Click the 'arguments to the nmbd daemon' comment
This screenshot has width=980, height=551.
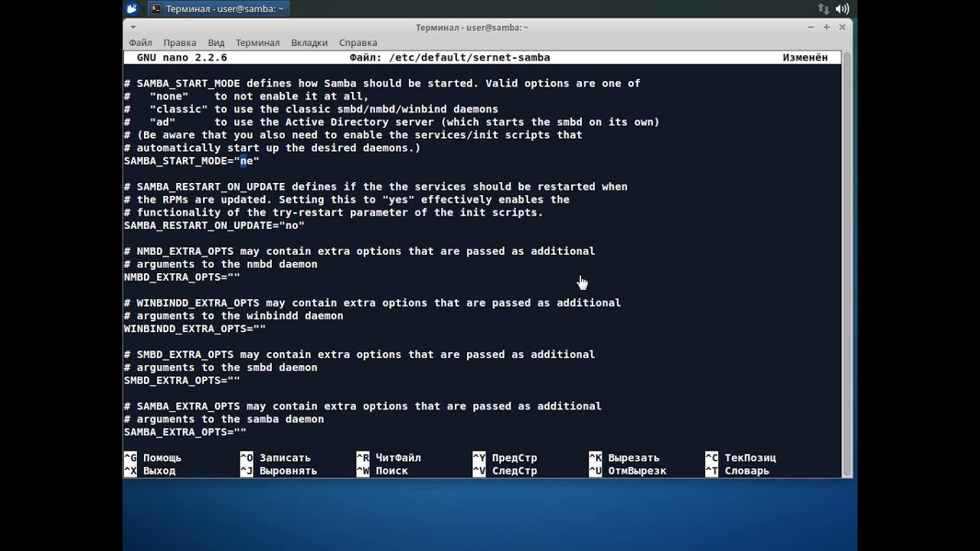[220, 264]
